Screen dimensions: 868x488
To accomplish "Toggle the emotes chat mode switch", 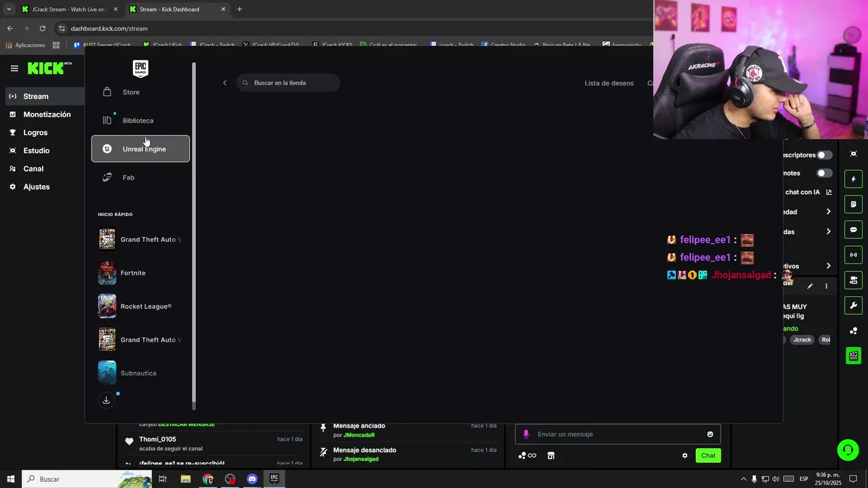I will coord(825,173).
